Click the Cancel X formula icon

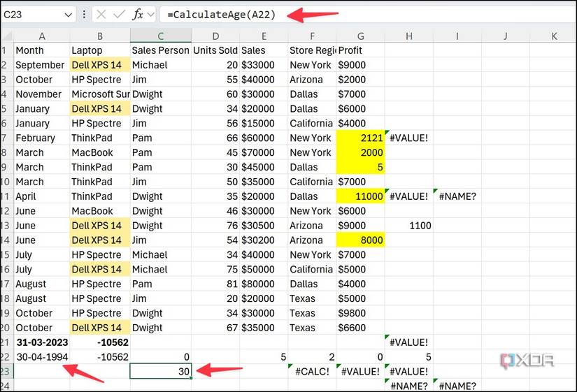(x=101, y=15)
